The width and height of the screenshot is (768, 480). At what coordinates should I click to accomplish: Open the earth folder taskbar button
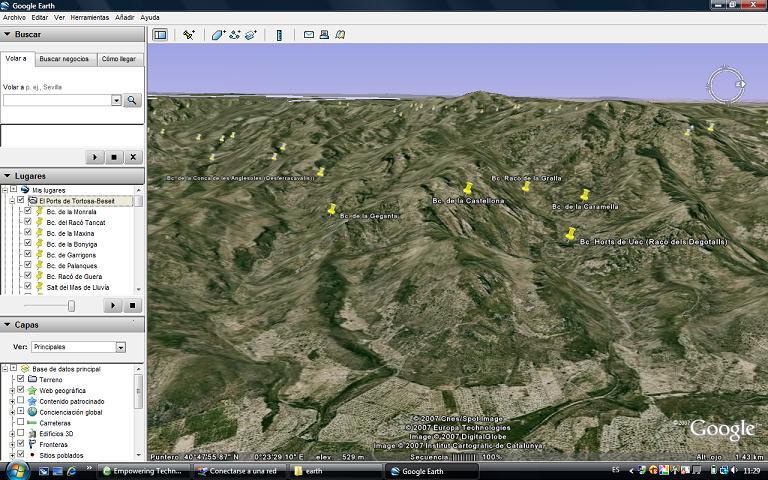pos(334,471)
